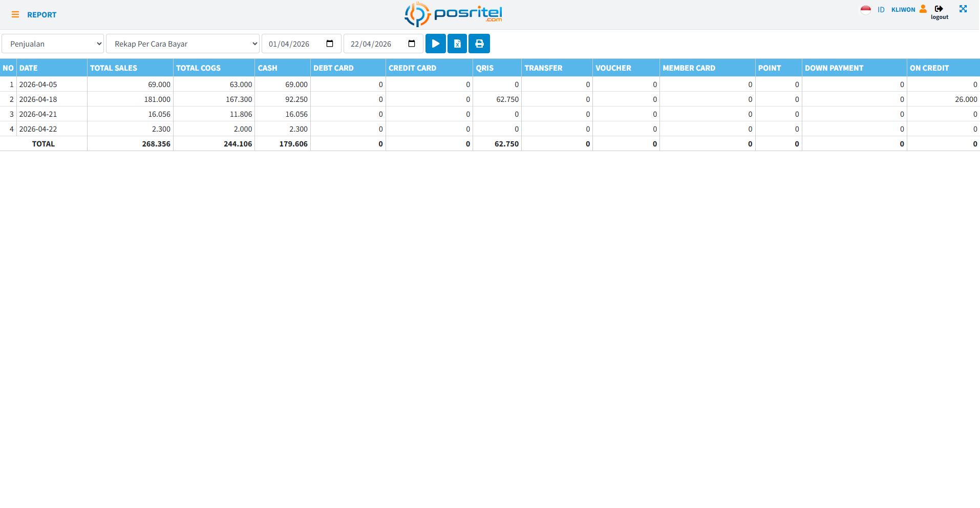Image resolution: width=980 pixels, height=508 pixels.
Task: Click grand total COGS 244.106
Action: [238, 144]
